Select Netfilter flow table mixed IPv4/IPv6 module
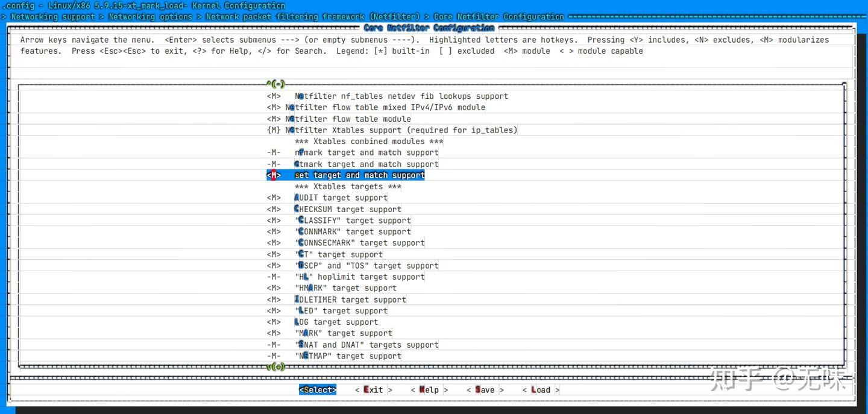 (x=385, y=107)
